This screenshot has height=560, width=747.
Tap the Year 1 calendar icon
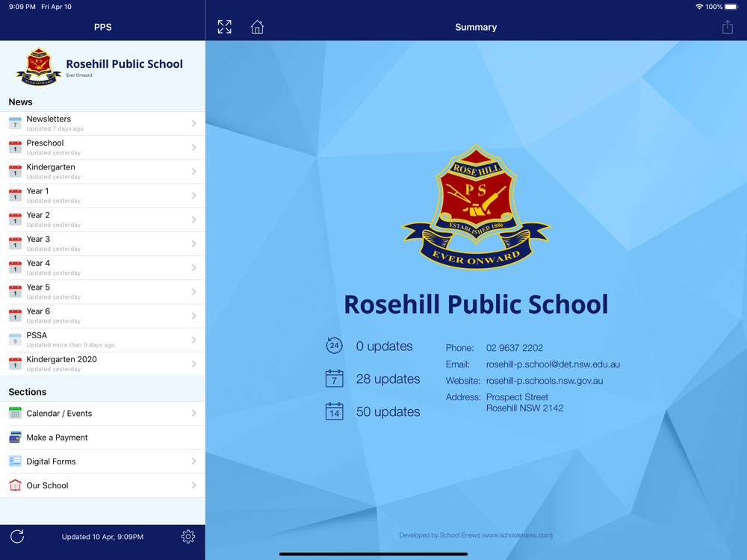point(15,195)
